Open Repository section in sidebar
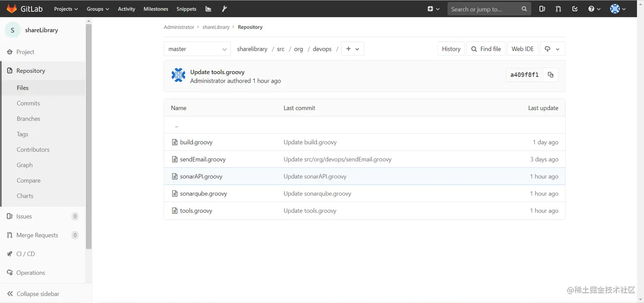This screenshot has width=644, height=303. [x=43, y=71]
